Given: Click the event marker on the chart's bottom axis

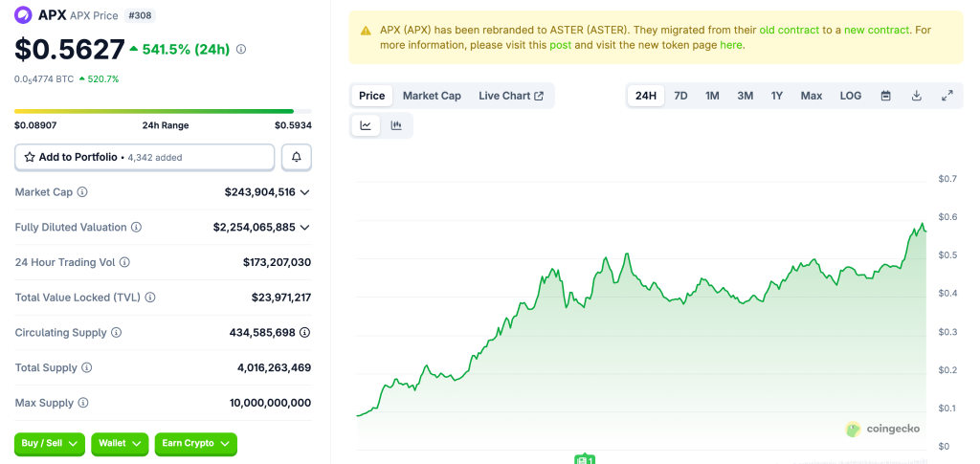Looking at the screenshot, I should (x=585, y=459).
